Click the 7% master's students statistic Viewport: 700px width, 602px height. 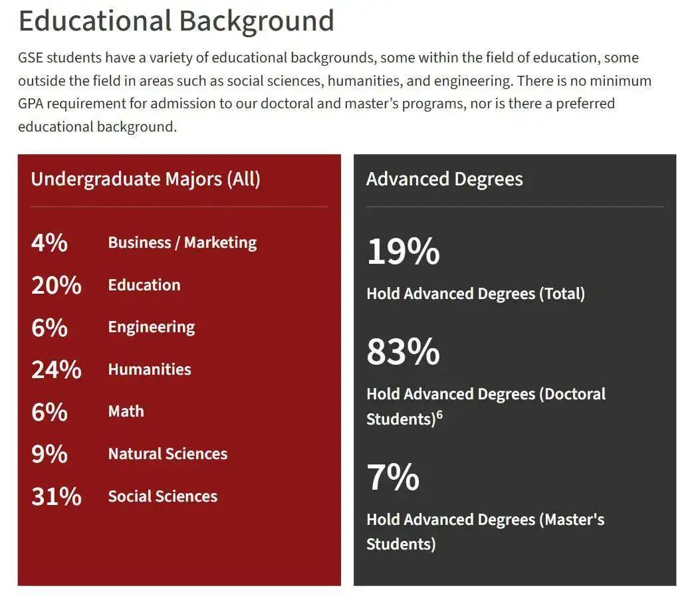tap(393, 477)
